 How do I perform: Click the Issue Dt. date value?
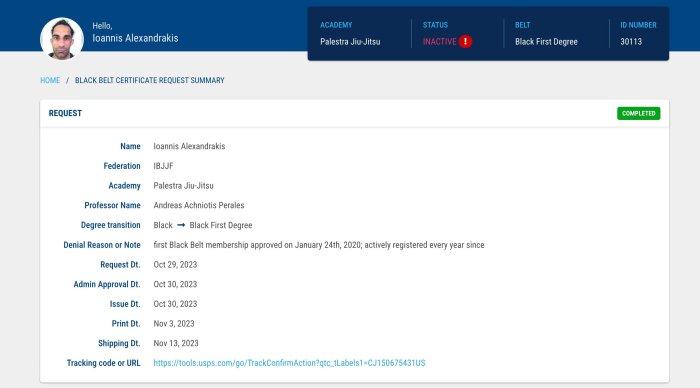click(x=175, y=304)
